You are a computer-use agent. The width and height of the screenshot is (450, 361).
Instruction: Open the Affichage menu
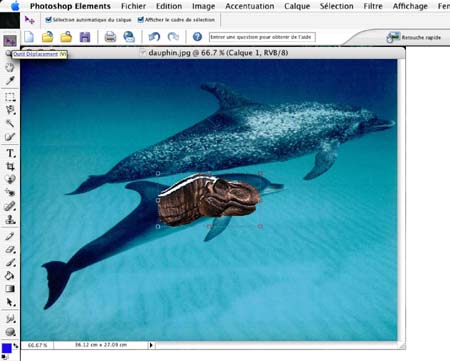410,6
